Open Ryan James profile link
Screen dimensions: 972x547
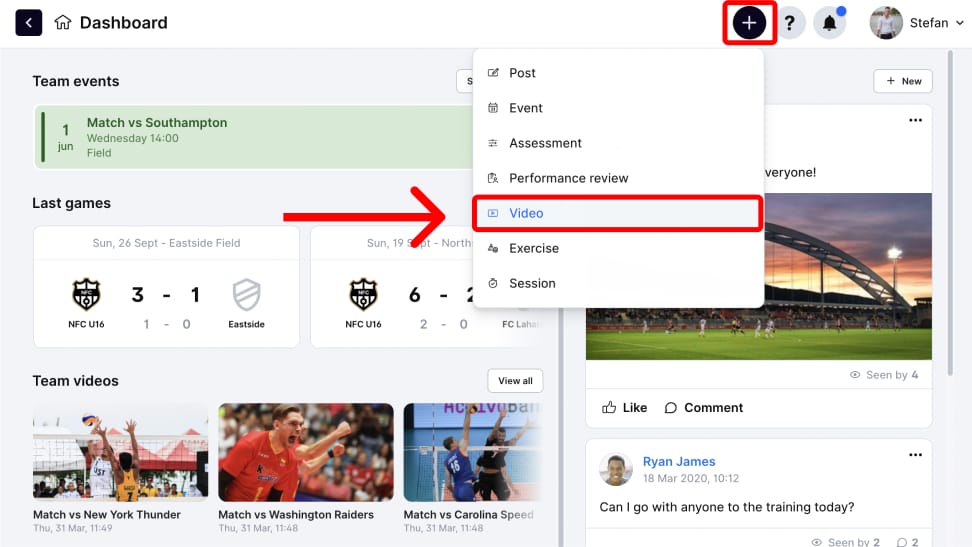click(x=679, y=461)
